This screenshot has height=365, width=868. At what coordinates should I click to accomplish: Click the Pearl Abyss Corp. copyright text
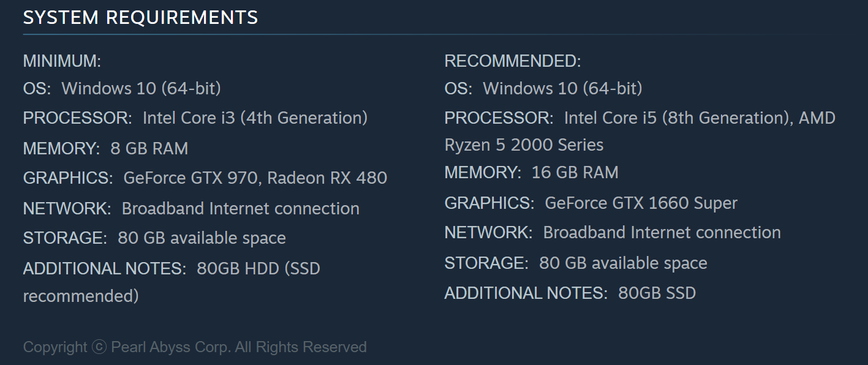pyautogui.click(x=170, y=347)
